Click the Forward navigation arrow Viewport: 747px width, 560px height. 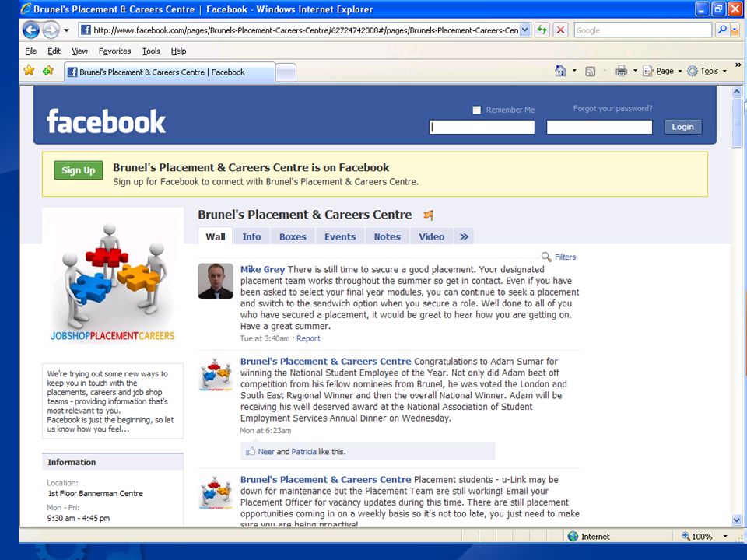(x=51, y=30)
